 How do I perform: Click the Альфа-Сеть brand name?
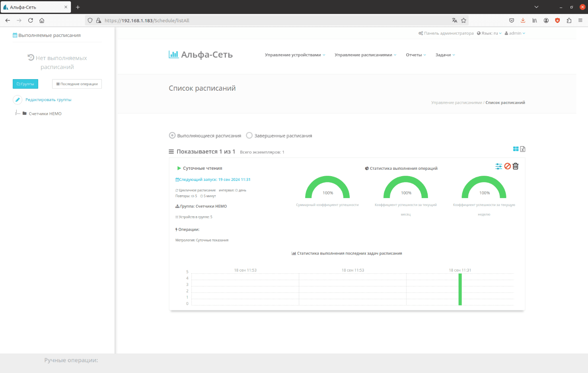pos(207,54)
